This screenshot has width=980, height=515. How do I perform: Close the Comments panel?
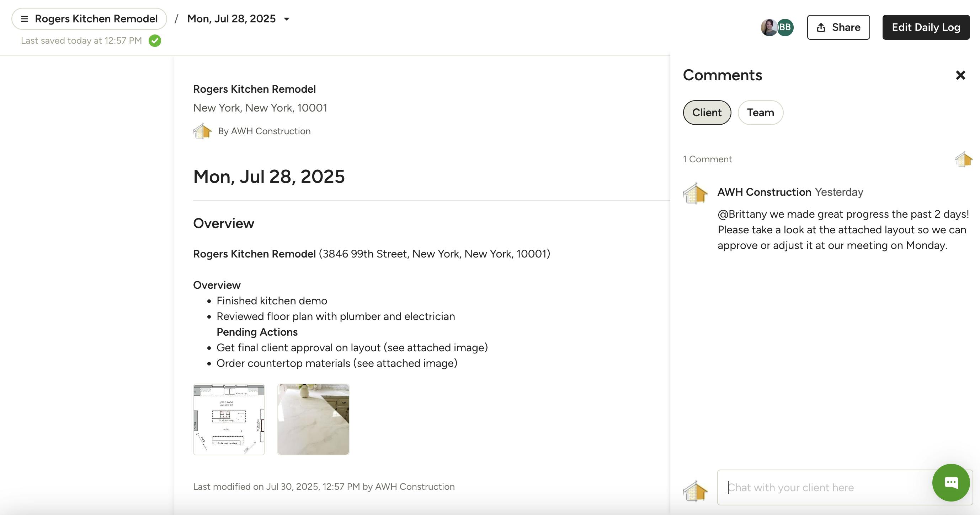960,75
